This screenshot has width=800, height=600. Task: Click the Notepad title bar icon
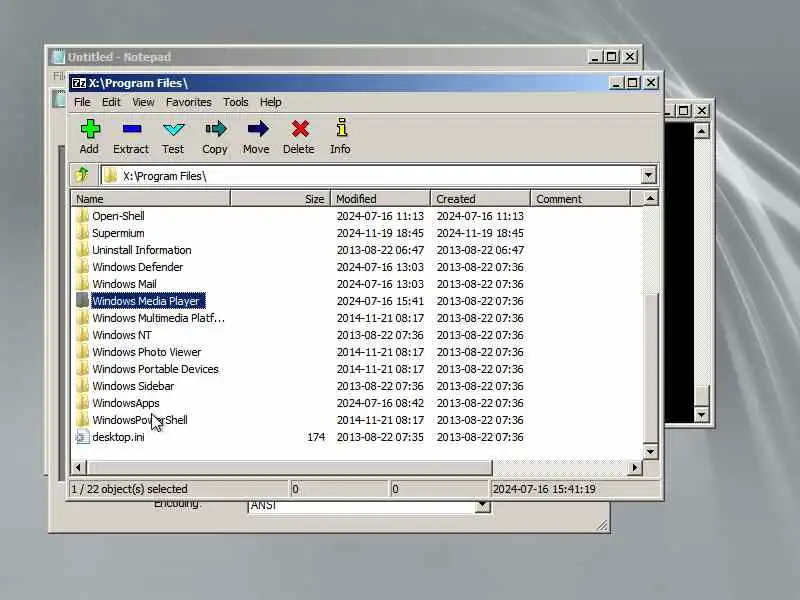(x=59, y=57)
